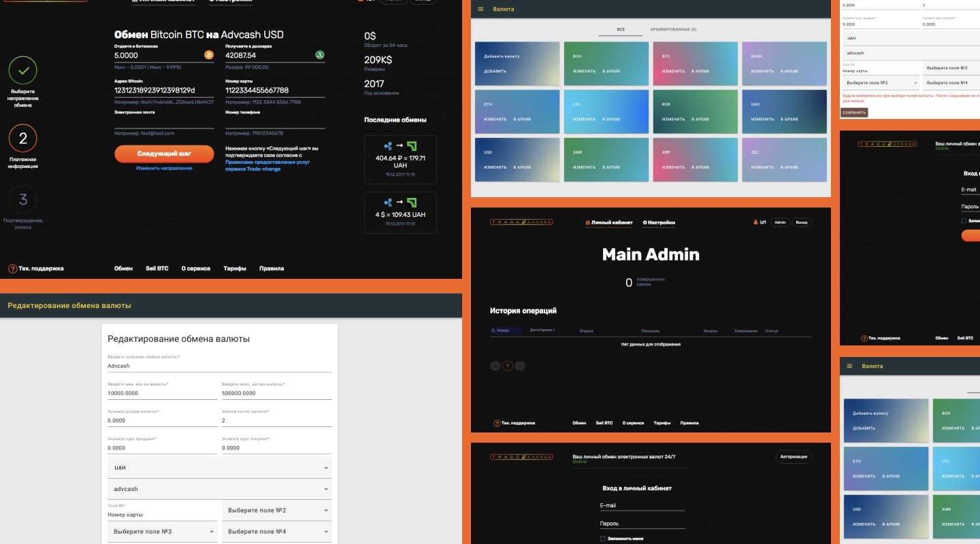Open Настройки in the Main Admin header

point(659,222)
